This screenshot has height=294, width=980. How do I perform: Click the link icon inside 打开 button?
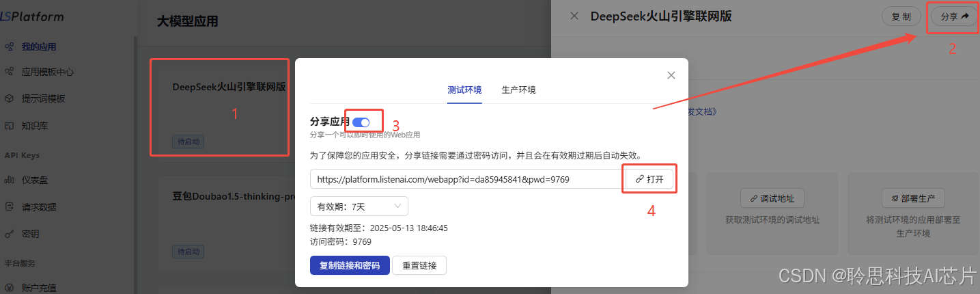point(640,179)
